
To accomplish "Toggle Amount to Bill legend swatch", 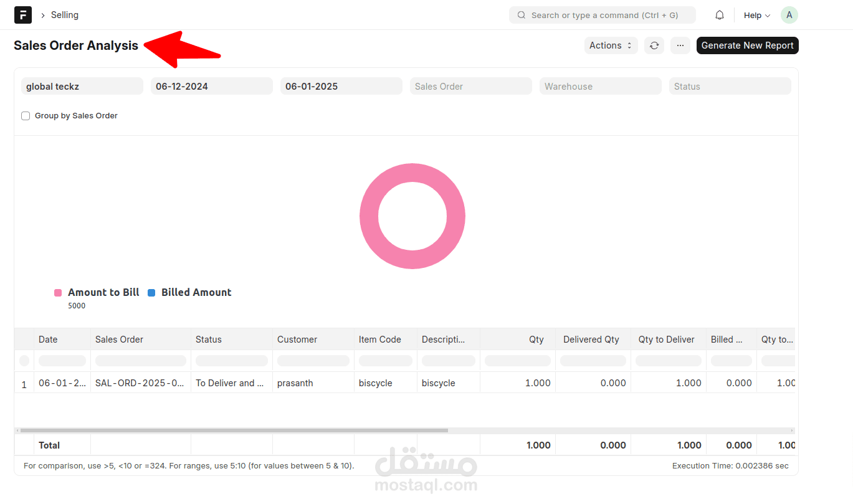I will pos(58,293).
